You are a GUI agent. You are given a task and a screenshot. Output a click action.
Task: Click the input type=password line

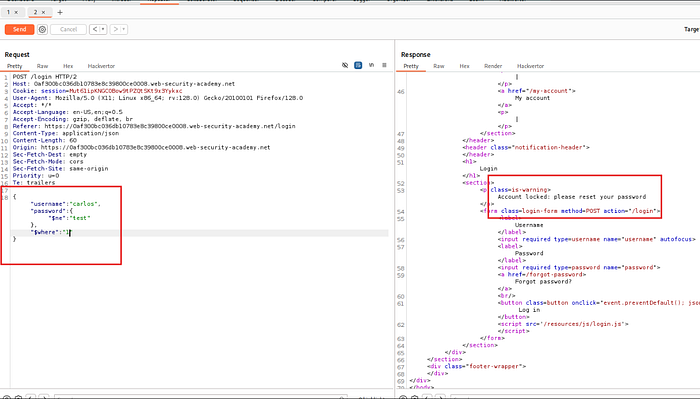coord(579,267)
